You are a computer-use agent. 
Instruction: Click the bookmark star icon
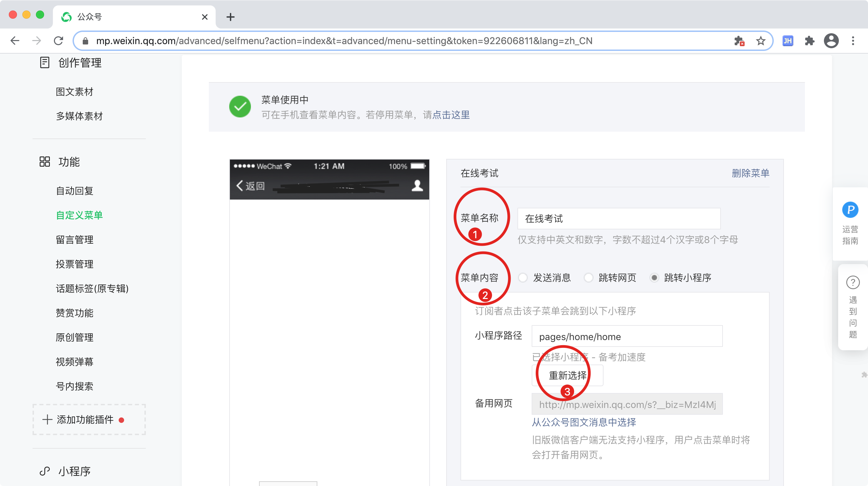(761, 41)
